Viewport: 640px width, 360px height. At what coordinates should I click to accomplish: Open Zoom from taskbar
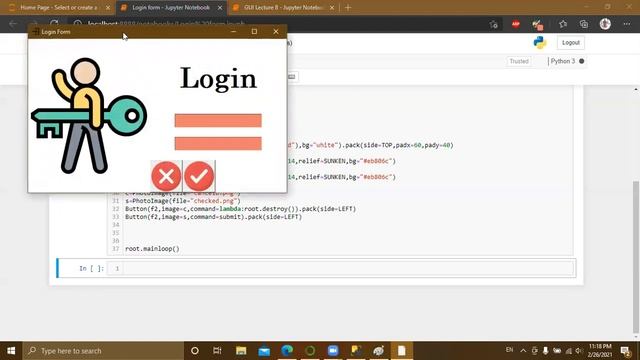[333, 351]
